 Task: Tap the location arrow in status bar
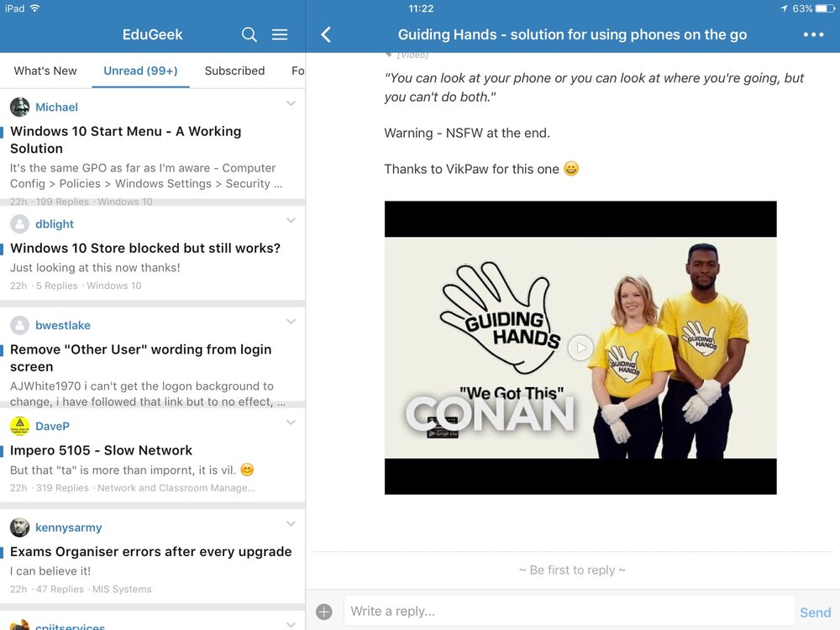(785, 8)
